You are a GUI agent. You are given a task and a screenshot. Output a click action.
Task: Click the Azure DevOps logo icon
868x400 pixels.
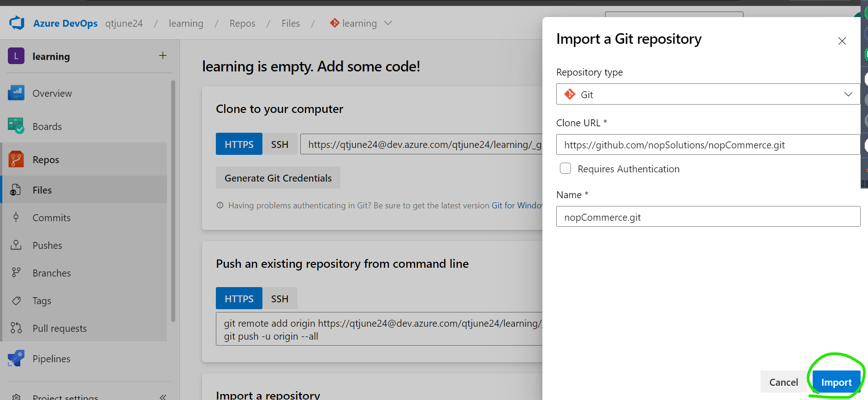point(17,23)
